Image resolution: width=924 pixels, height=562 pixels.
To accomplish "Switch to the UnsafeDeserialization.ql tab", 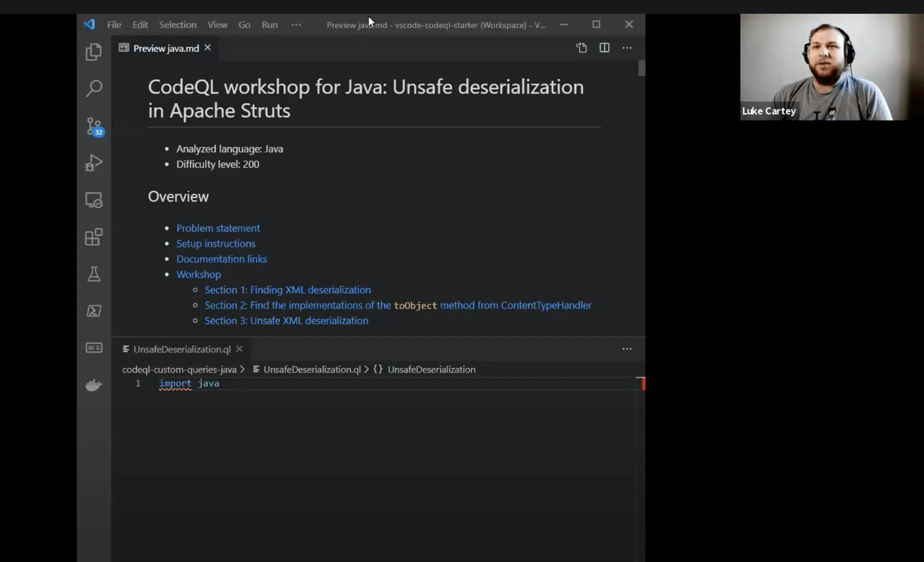I will 182,349.
